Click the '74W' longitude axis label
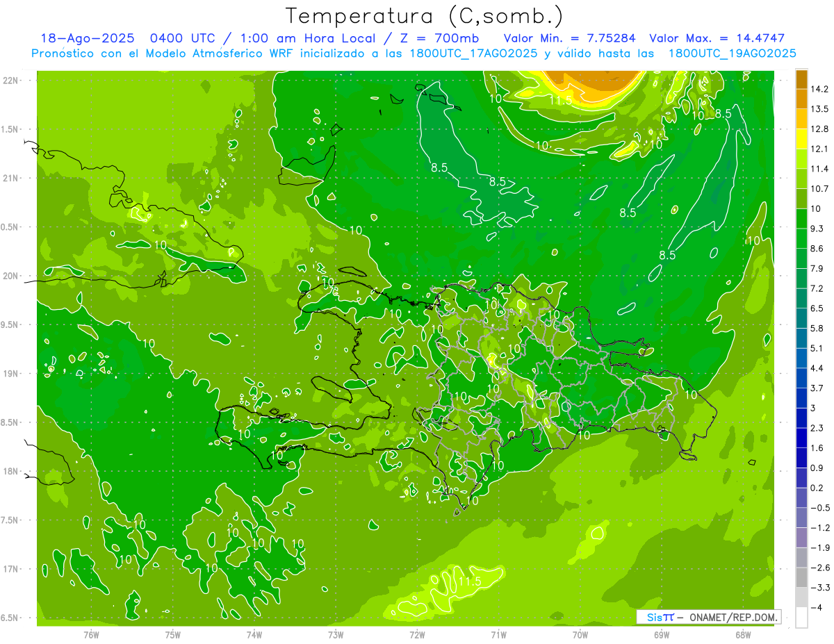 pyautogui.click(x=254, y=634)
